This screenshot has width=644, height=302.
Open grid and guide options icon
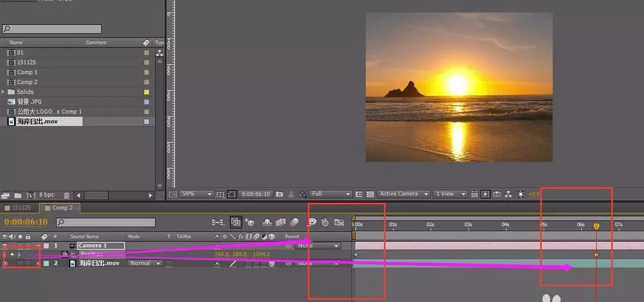tap(220, 194)
